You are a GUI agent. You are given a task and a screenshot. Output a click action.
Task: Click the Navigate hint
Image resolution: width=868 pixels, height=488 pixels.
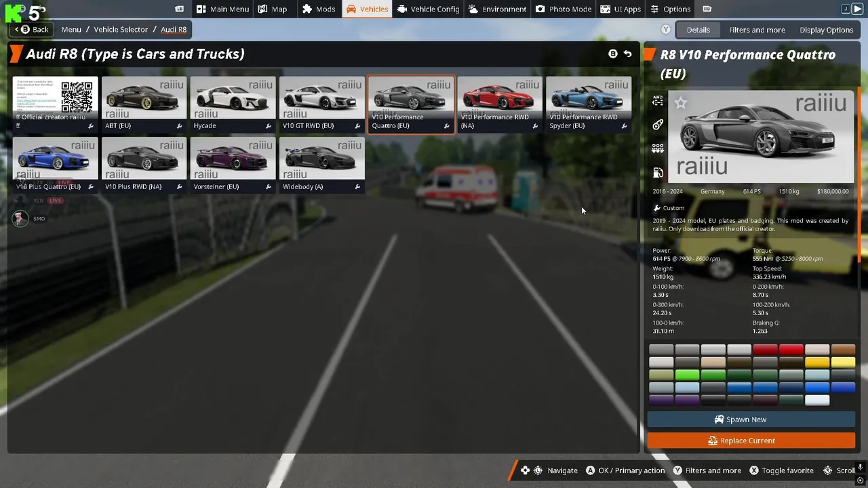(549, 470)
